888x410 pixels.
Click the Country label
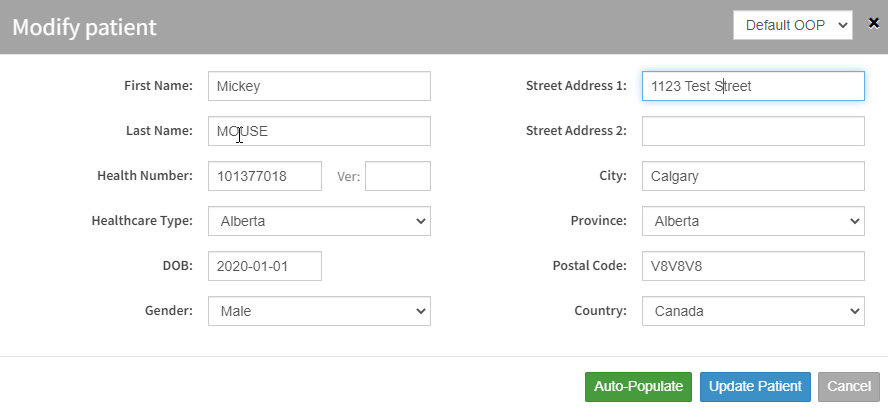tap(600, 310)
